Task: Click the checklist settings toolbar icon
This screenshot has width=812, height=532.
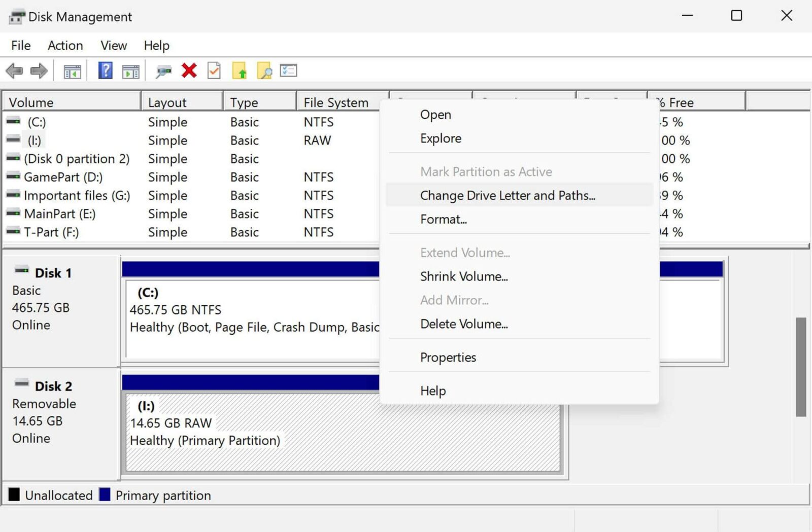Action: [x=289, y=71]
